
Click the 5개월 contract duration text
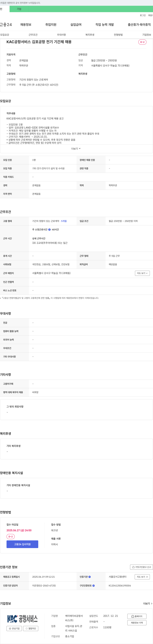click(64, 221)
